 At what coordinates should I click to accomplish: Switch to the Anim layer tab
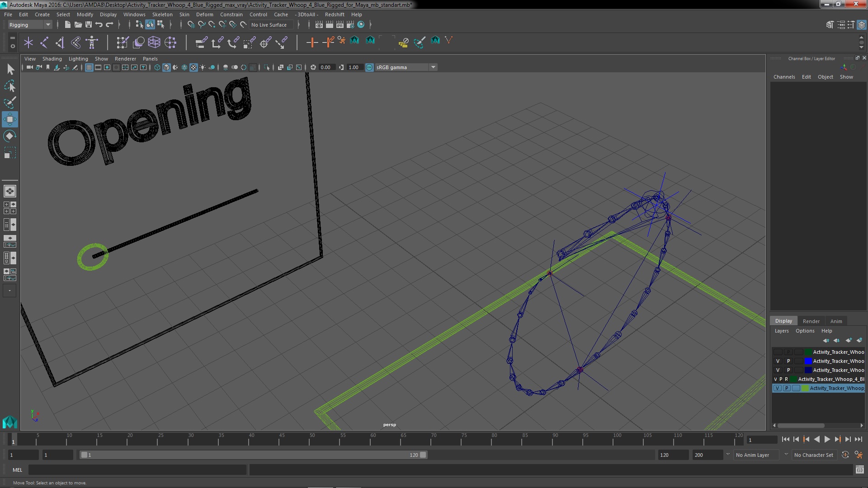836,321
